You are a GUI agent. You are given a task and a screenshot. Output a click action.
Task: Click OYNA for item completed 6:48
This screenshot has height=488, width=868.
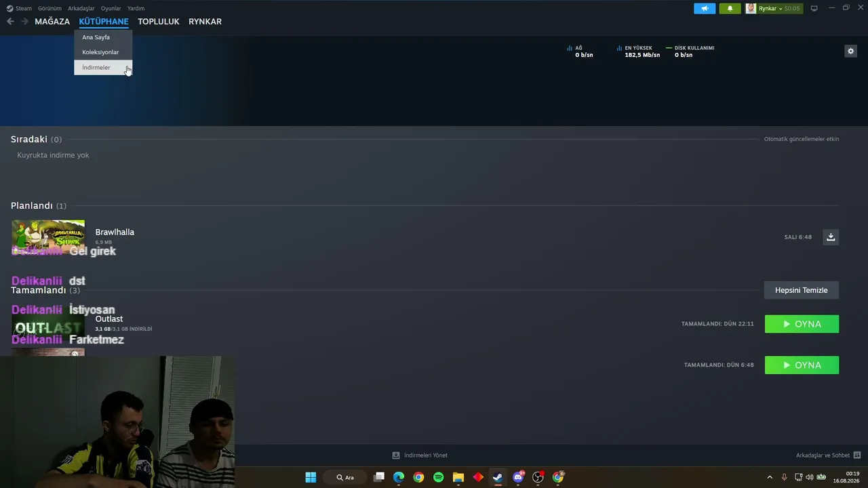coord(802,365)
